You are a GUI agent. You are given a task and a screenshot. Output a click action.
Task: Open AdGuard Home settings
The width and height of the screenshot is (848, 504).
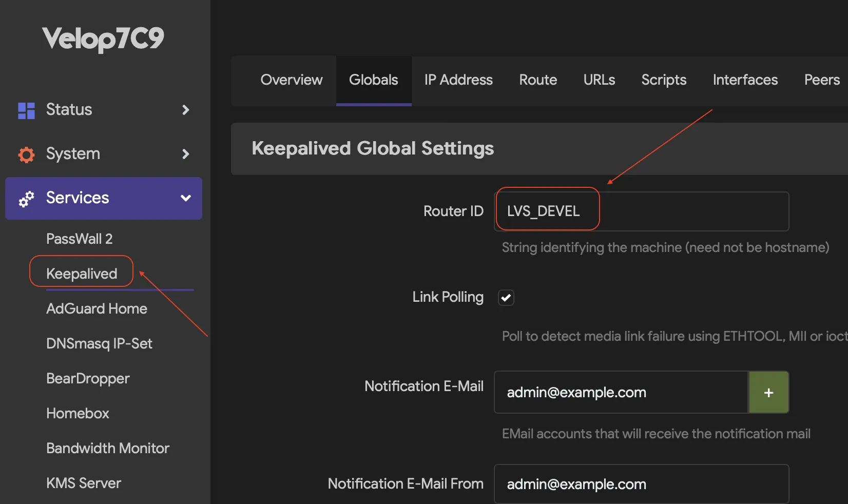(97, 308)
